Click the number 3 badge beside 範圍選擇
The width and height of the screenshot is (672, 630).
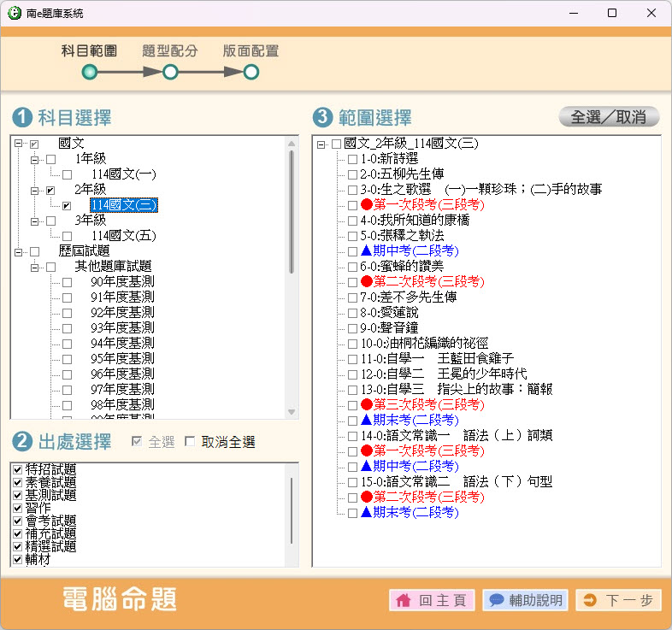(x=322, y=117)
